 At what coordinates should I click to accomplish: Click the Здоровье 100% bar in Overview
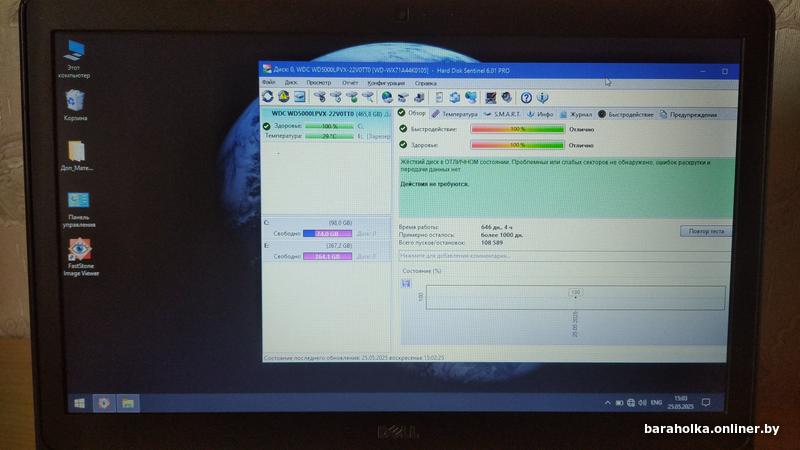tap(517, 145)
